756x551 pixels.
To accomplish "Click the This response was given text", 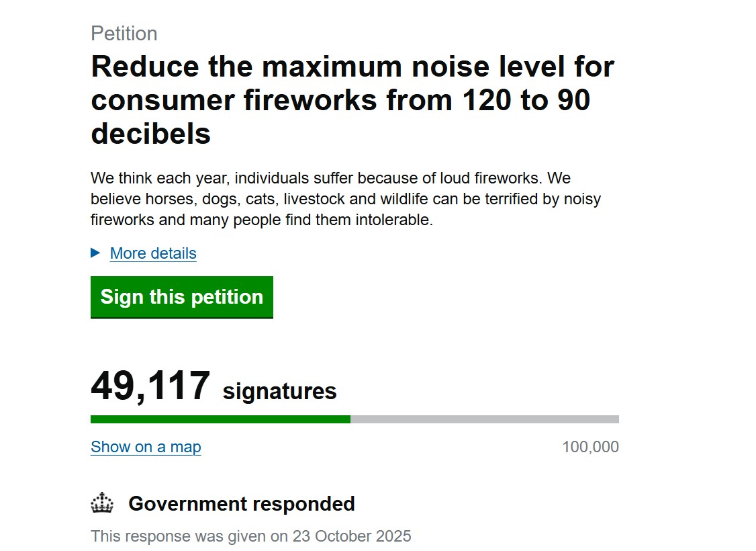I will pos(190,536).
